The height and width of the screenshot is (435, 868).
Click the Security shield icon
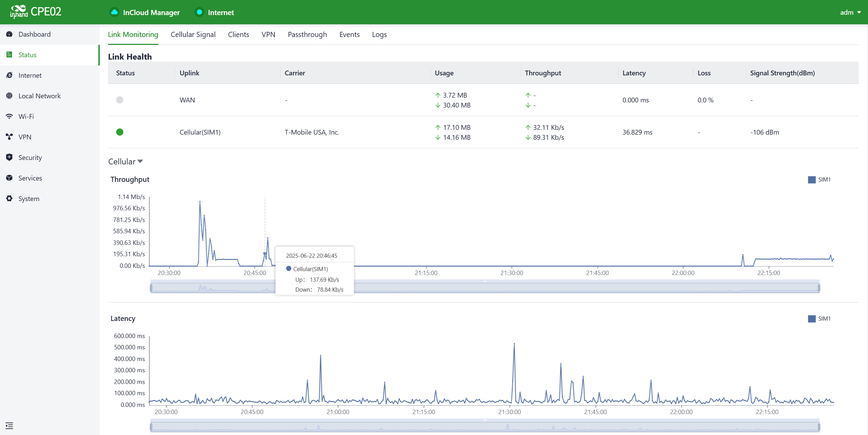(9, 157)
